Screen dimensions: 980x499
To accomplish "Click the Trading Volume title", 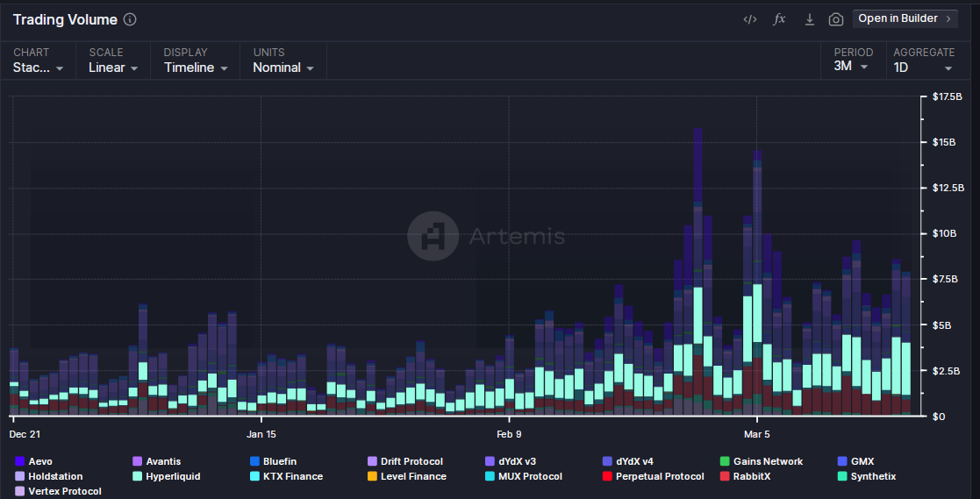I will click(x=65, y=20).
